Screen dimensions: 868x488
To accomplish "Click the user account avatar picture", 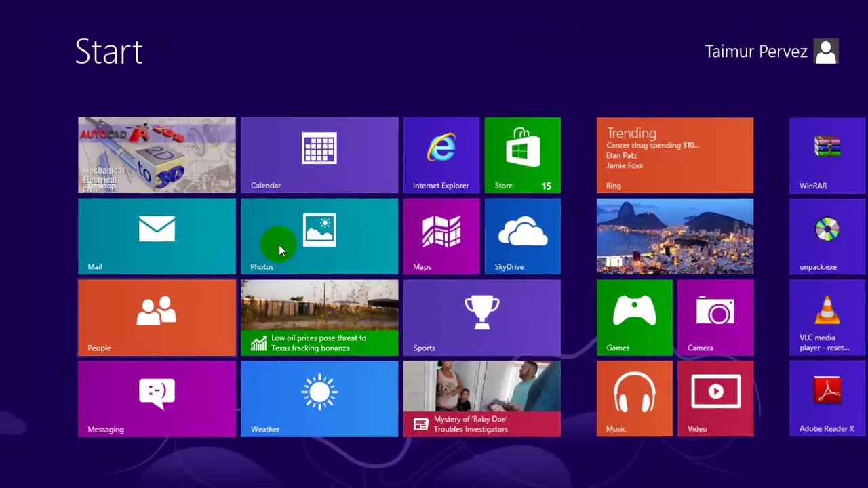I will pyautogui.click(x=826, y=52).
